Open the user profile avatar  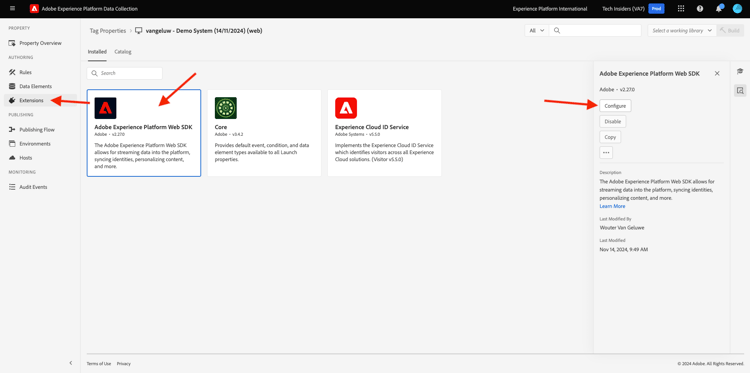point(737,9)
